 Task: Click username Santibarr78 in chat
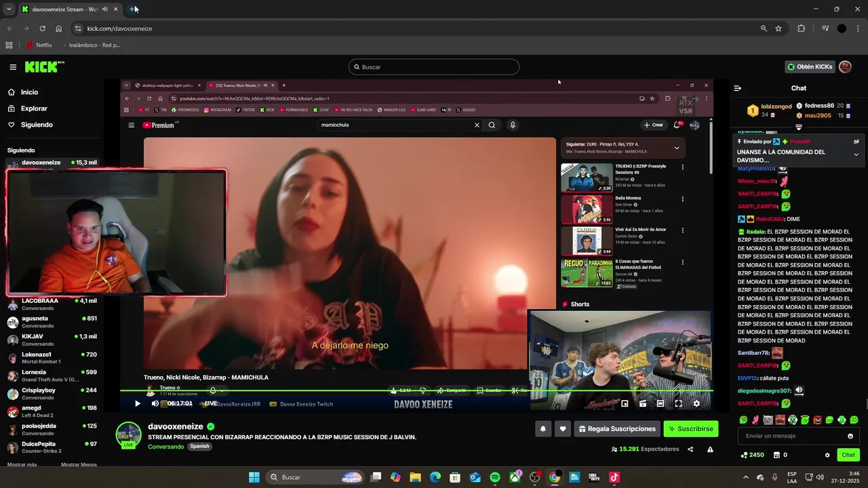(753, 353)
